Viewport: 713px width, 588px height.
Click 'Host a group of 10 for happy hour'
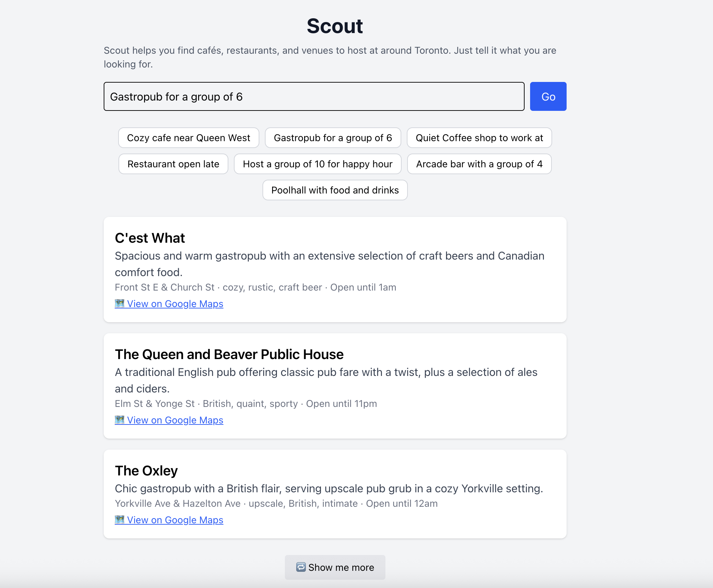click(x=317, y=164)
